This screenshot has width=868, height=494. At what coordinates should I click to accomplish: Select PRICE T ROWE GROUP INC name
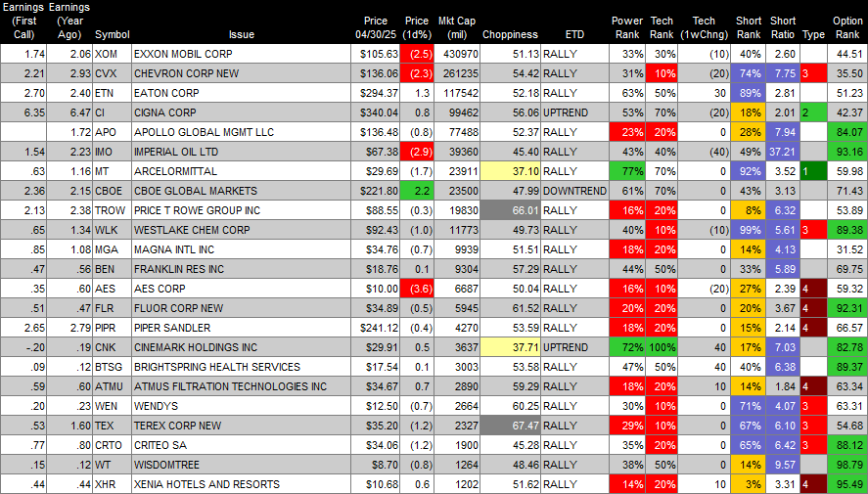point(197,210)
